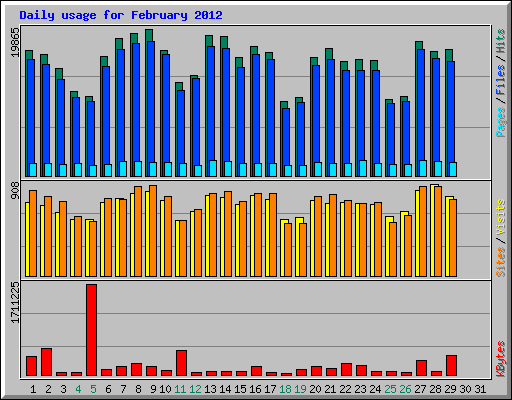Click the day 31 axis label
512x400 pixels.
[480, 389]
